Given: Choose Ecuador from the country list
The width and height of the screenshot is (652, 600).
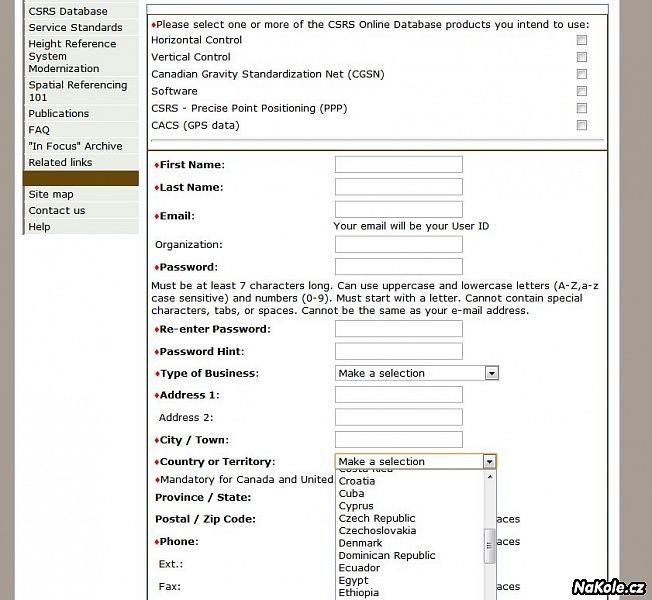Looking at the screenshot, I should coord(359,568).
